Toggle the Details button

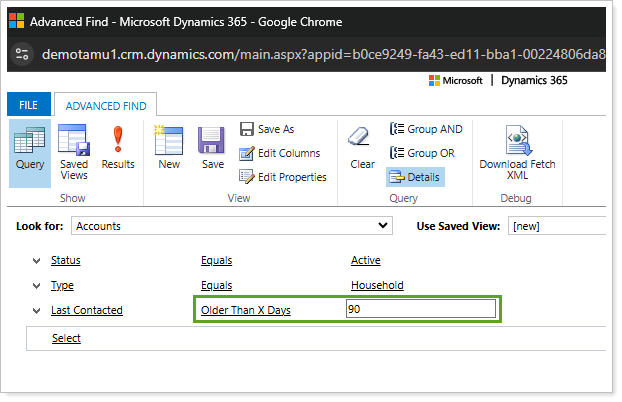click(414, 177)
